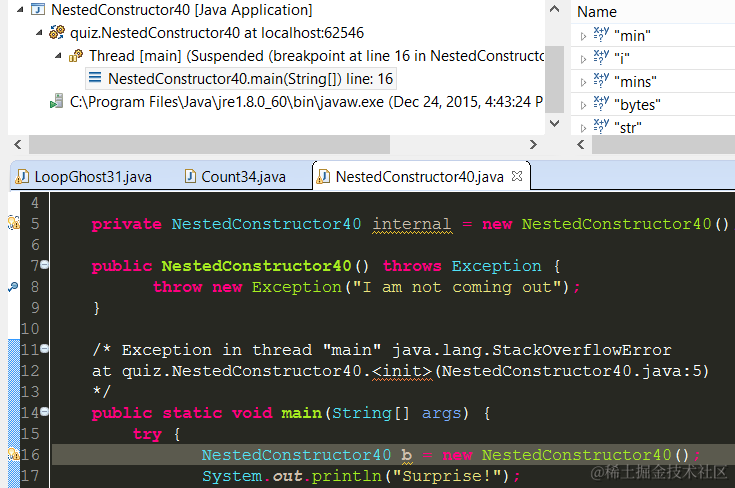Click Debug view scroll up arrow

tap(554, 9)
